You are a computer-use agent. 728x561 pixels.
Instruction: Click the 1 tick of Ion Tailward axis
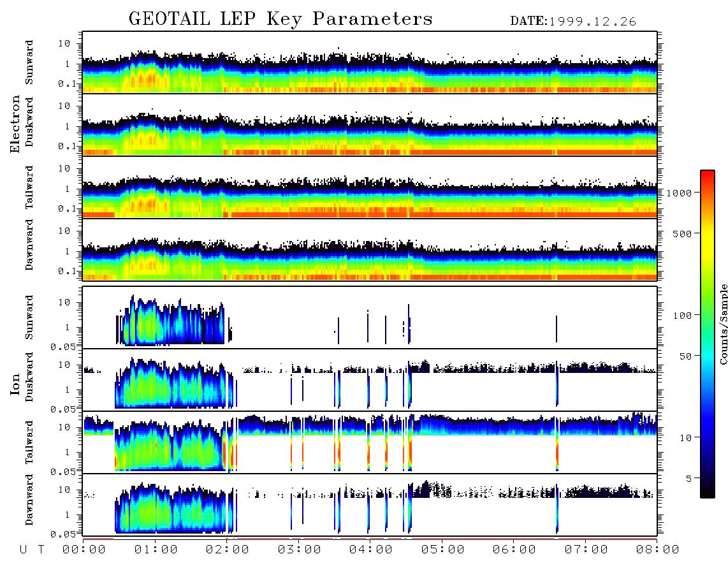coord(68,452)
